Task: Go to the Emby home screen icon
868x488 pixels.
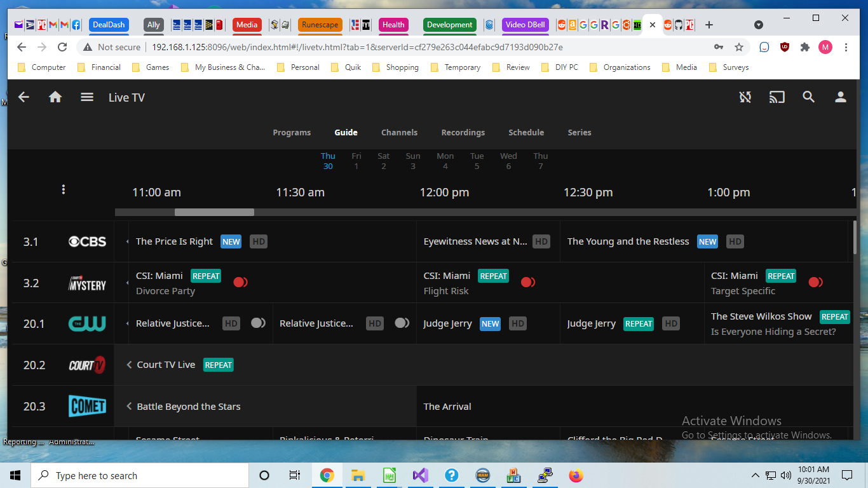Action: [55, 97]
